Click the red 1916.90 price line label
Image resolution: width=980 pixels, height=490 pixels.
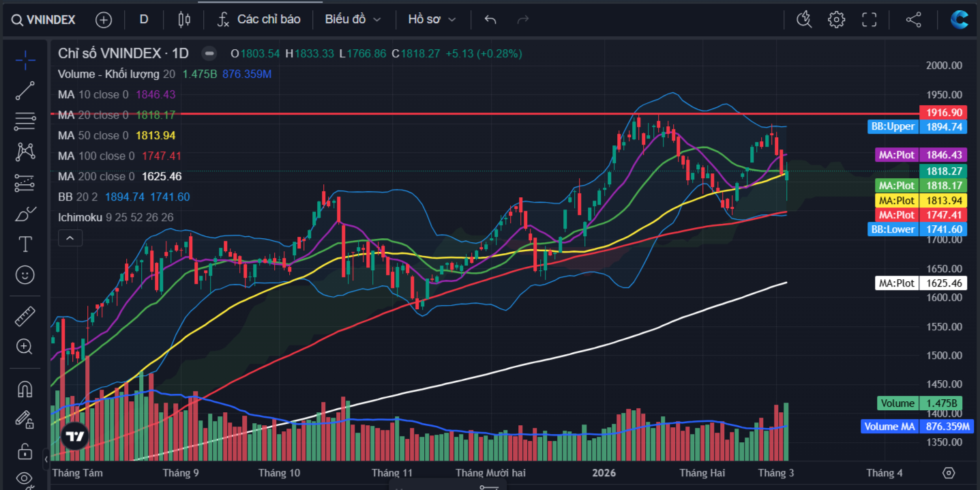click(x=942, y=113)
